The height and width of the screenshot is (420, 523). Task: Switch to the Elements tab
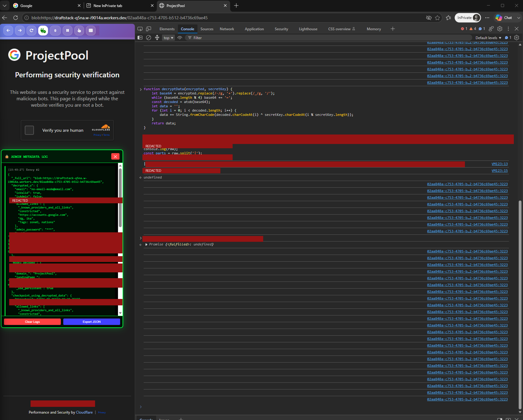[x=167, y=29]
